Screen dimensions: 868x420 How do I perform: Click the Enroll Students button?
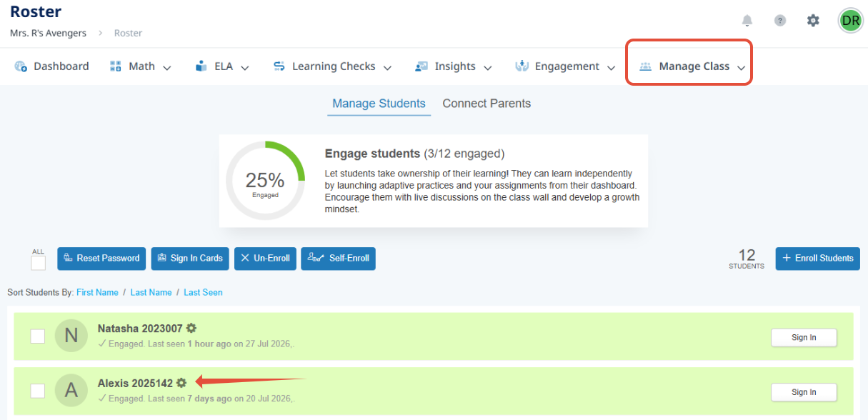click(x=817, y=259)
